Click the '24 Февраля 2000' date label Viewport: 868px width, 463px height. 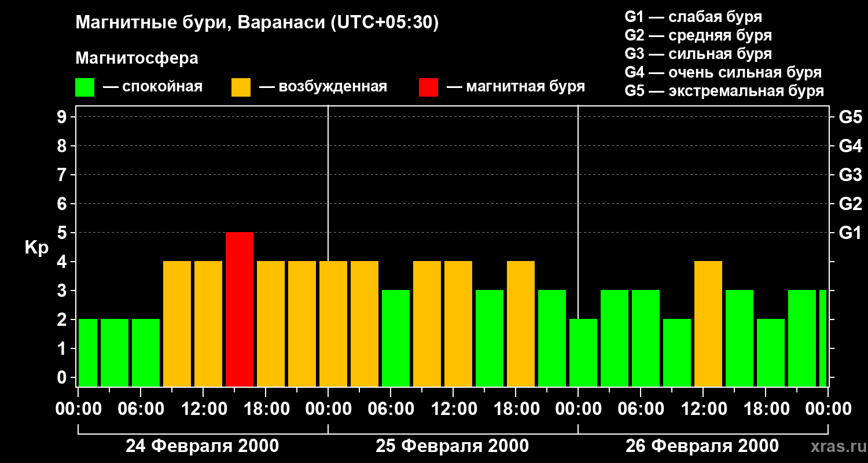tap(203, 446)
